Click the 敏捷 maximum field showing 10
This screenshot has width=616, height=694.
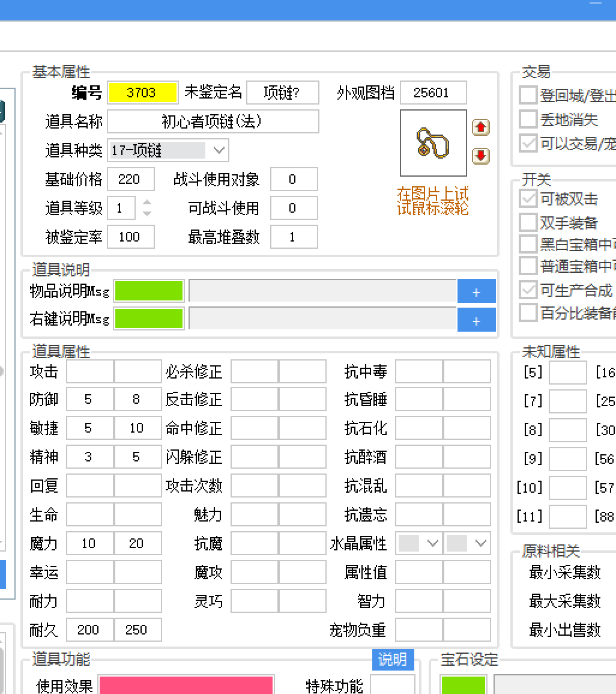click(x=138, y=428)
